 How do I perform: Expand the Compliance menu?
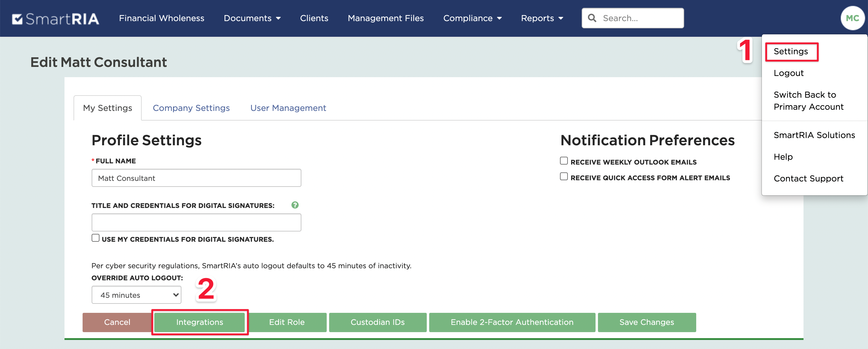click(472, 18)
